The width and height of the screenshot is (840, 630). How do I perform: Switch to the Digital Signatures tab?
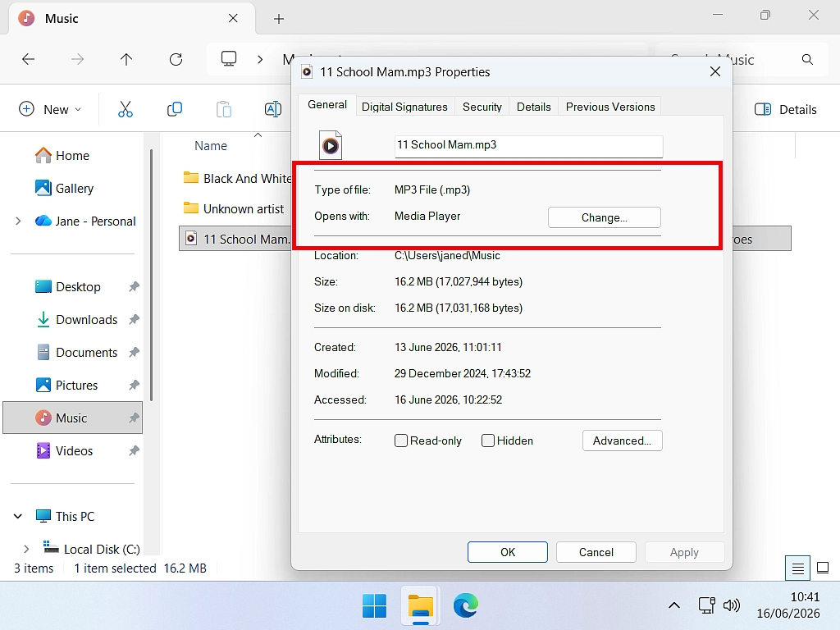coord(404,107)
